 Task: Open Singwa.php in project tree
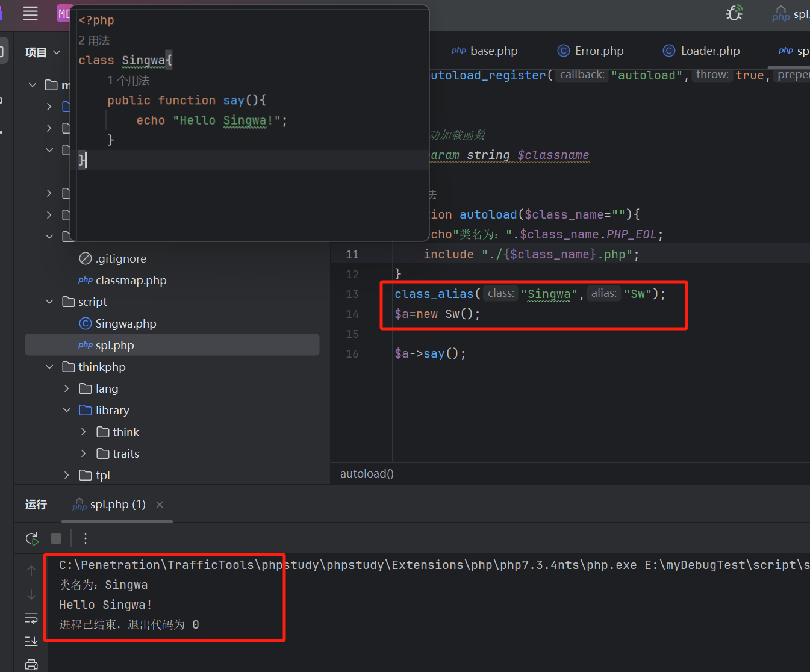(x=125, y=323)
